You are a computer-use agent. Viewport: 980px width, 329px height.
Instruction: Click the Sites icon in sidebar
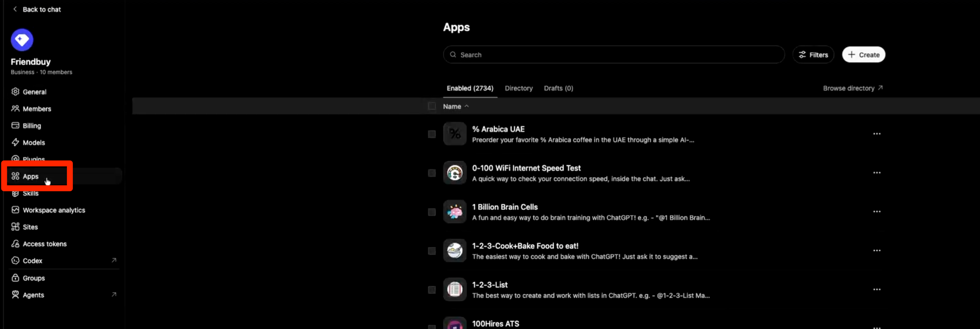(x=15, y=227)
